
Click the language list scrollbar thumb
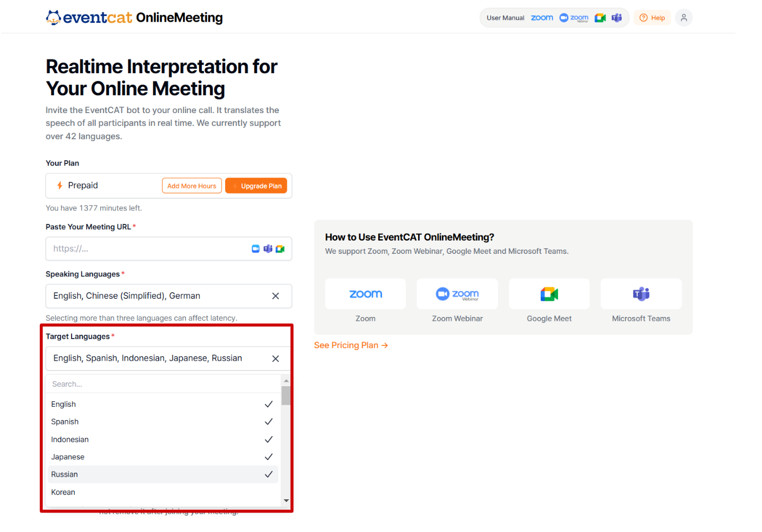286,396
